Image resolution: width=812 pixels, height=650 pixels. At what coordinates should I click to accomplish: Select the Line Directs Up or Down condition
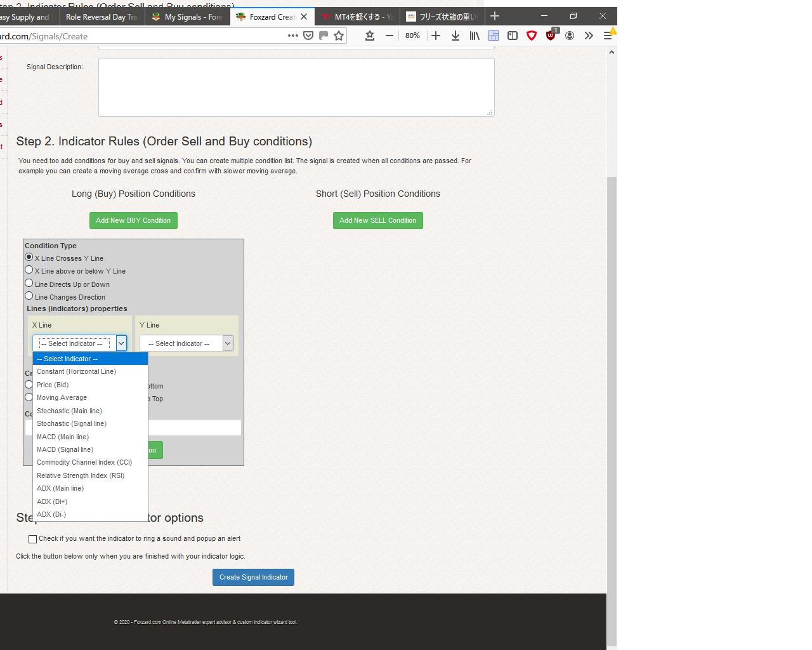[x=29, y=282]
